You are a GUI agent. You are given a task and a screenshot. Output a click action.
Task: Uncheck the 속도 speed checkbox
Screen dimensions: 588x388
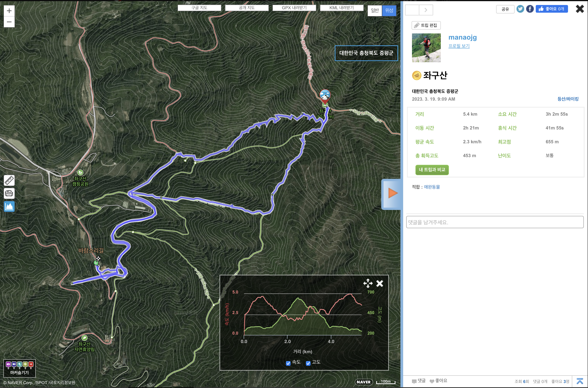(x=288, y=363)
